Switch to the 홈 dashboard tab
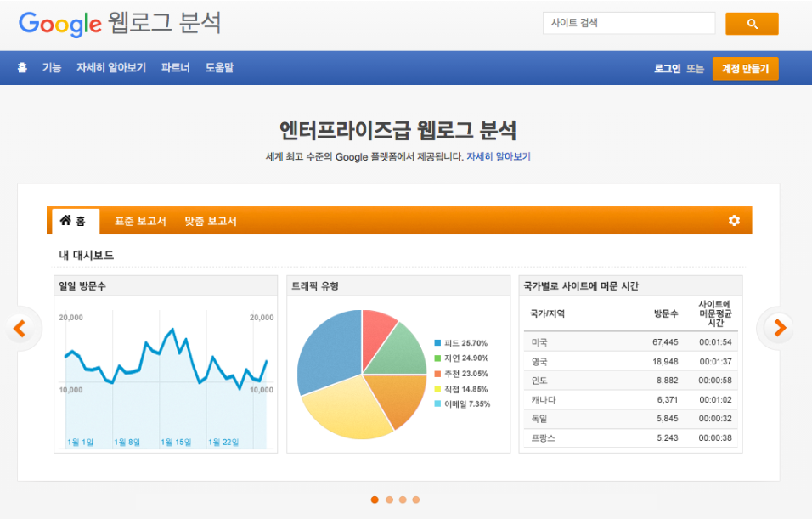The height and width of the screenshot is (519, 812). point(76,221)
